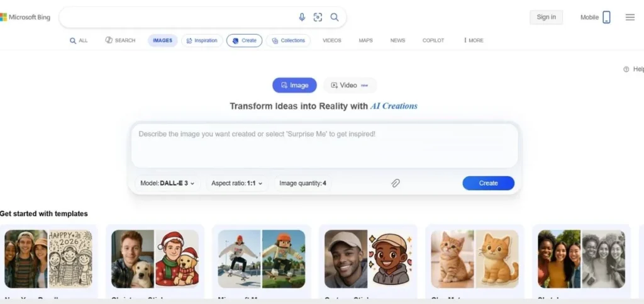Click the microphone voice search icon
644x304 pixels.
[302, 17]
